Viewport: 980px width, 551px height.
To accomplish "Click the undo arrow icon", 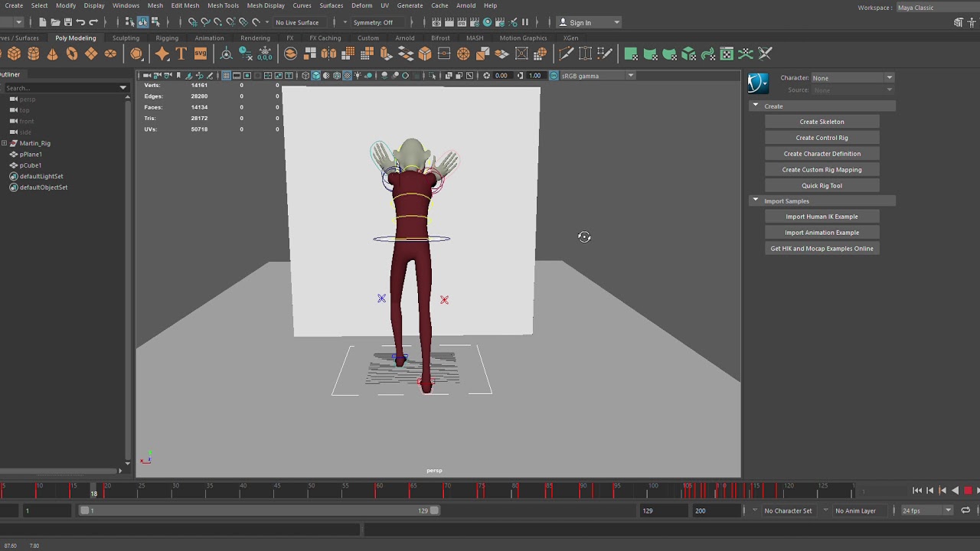I will 80,22.
